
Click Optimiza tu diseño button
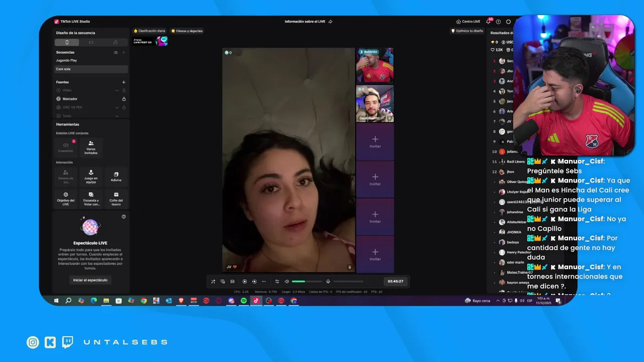point(467,31)
